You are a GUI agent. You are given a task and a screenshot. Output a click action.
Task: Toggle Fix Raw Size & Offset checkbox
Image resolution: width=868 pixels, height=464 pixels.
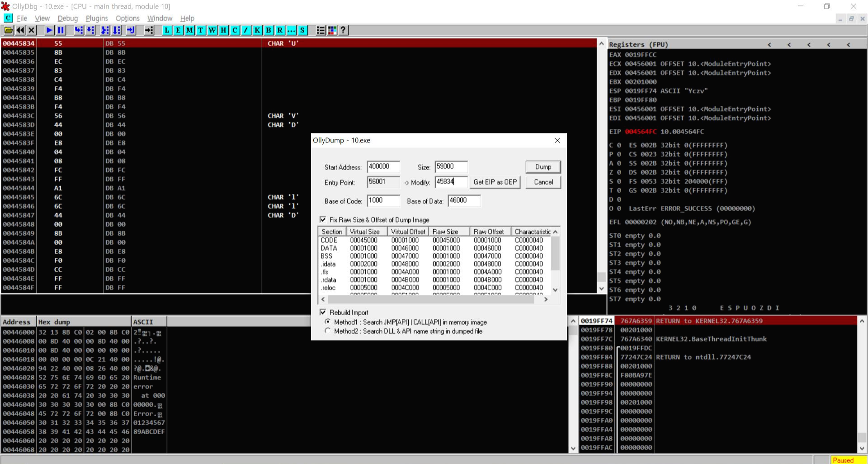pos(323,219)
